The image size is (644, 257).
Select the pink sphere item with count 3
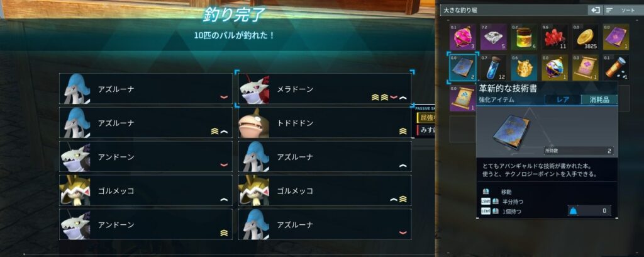point(463,37)
